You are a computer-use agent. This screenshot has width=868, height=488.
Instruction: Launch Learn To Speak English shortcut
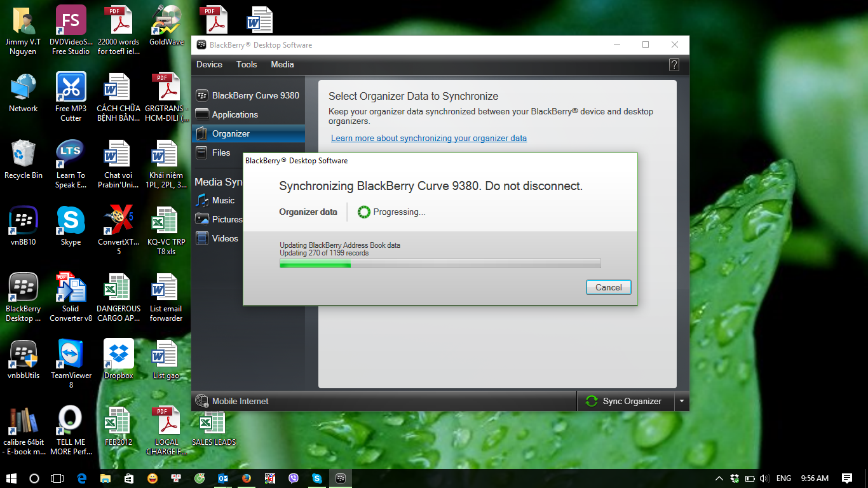[x=71, y=163]
